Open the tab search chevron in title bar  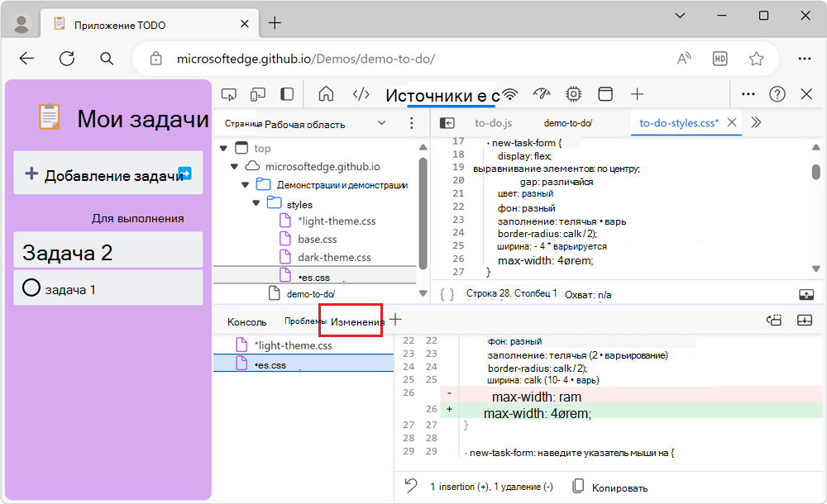681,16
